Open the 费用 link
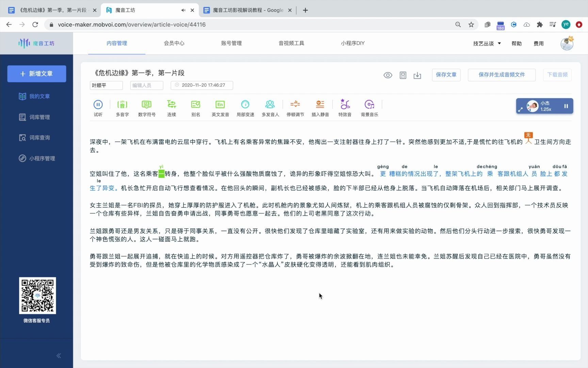Image resolution: width=588 pixels, height=368 pixels. pos(539,44)
